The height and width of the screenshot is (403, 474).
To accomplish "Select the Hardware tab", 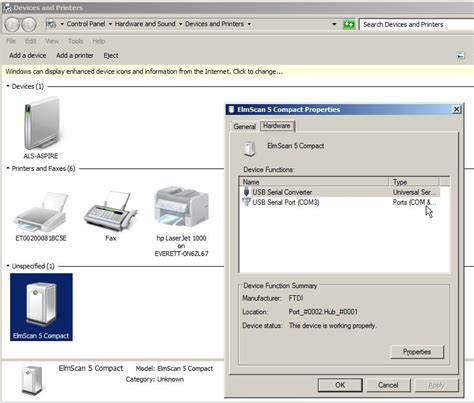I will 277,126.
